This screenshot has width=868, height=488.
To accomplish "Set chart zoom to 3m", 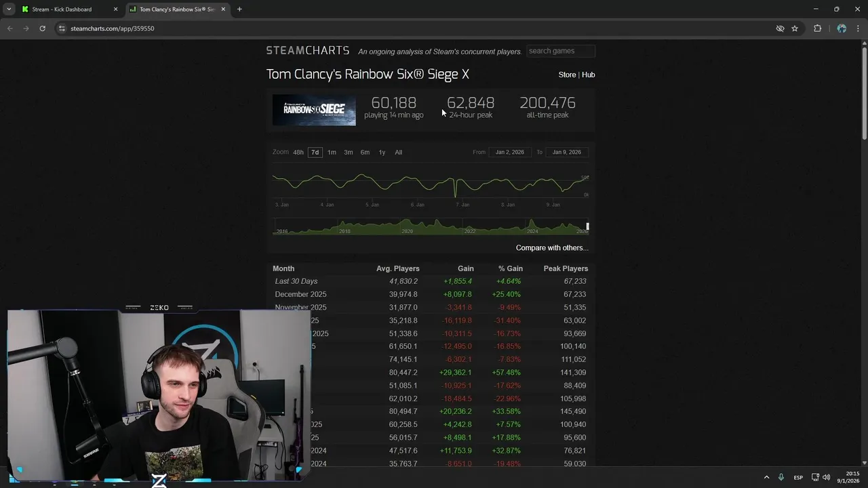I will point(348,152).
